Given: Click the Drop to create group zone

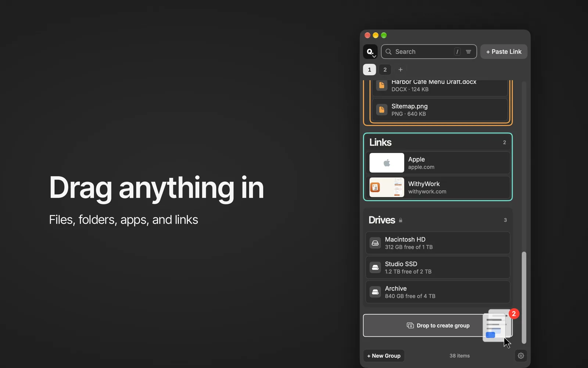Looking at the screenshot, I should (438, 325).
